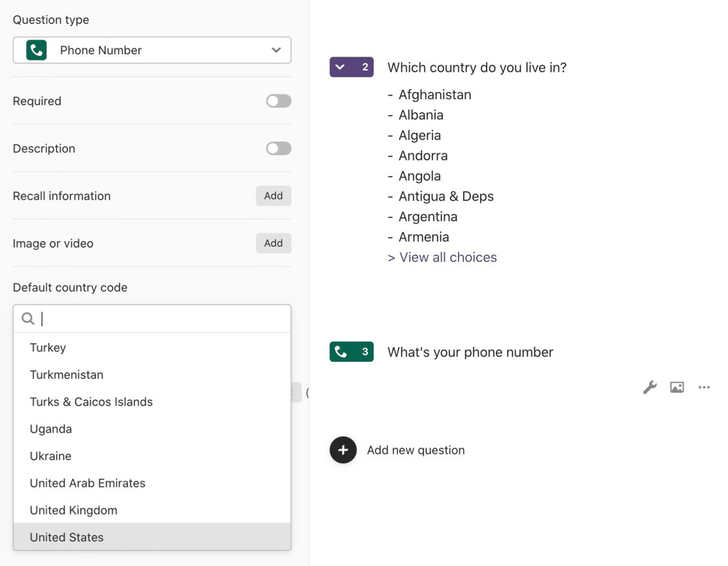Click the wrench settings icon
The image size is (728, 566).
(650, 387)
